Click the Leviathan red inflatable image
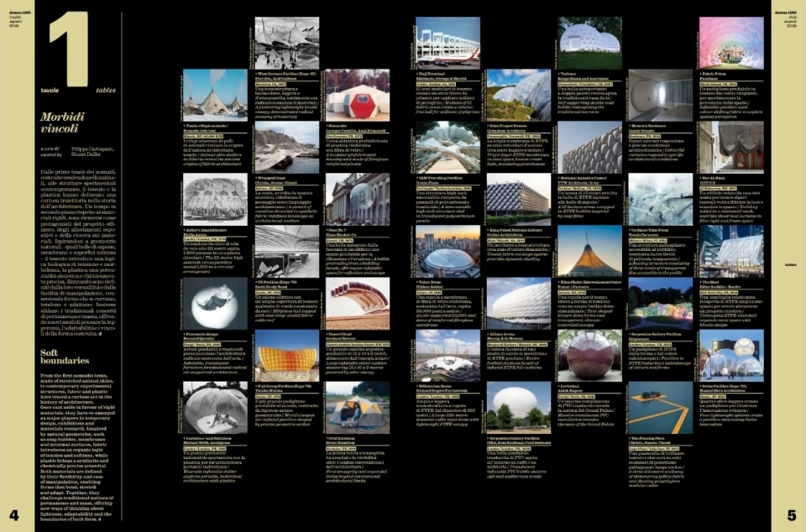 pos(591,352)
